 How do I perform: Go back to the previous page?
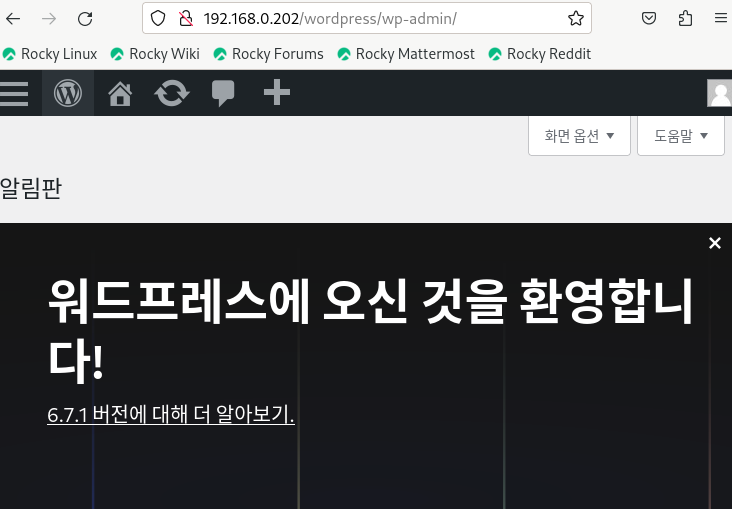click(x=13, y=19)
